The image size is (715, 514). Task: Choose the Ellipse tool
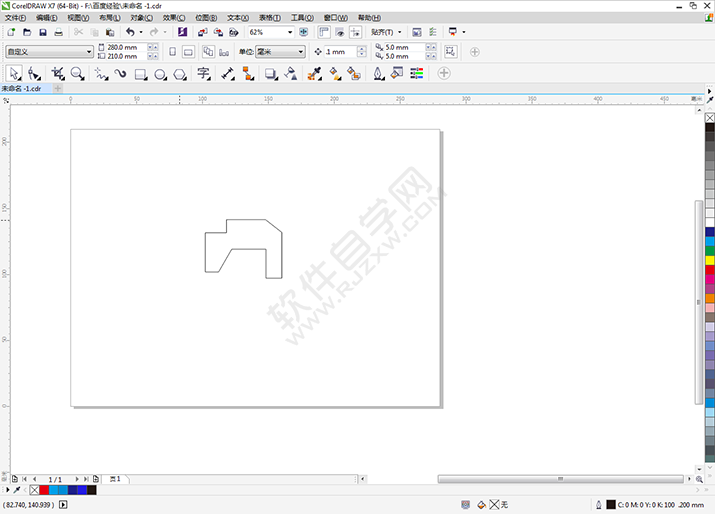tap(160, 73)
